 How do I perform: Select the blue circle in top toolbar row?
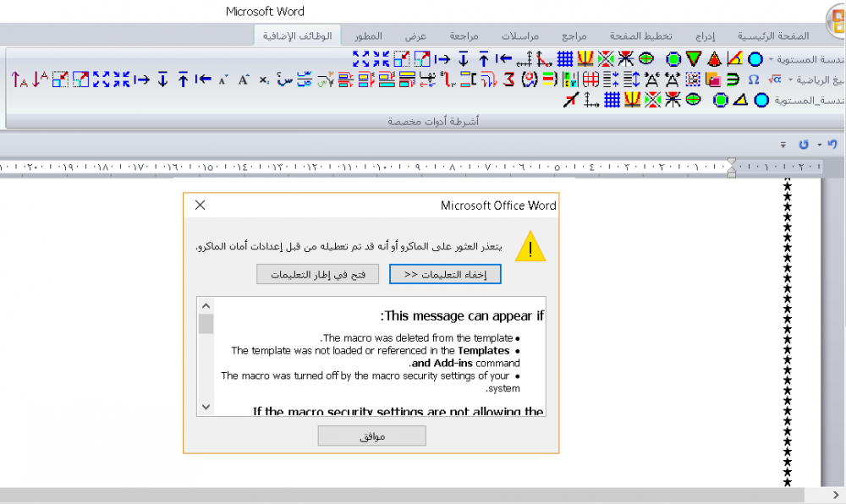coord(755,58)
